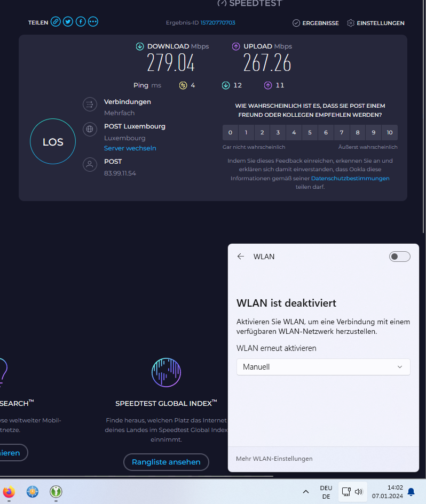
Task: Click the IP address 83.99.11.54
Action: point(120,173)
